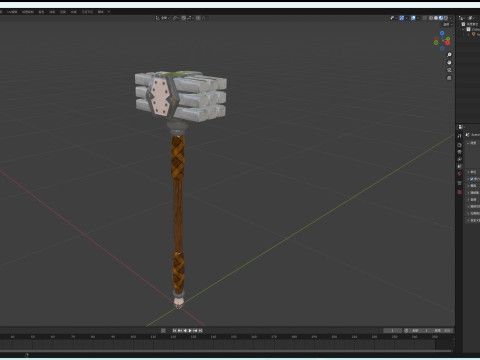Collapse the Scene panel in properties

click(x=468, y=143)
